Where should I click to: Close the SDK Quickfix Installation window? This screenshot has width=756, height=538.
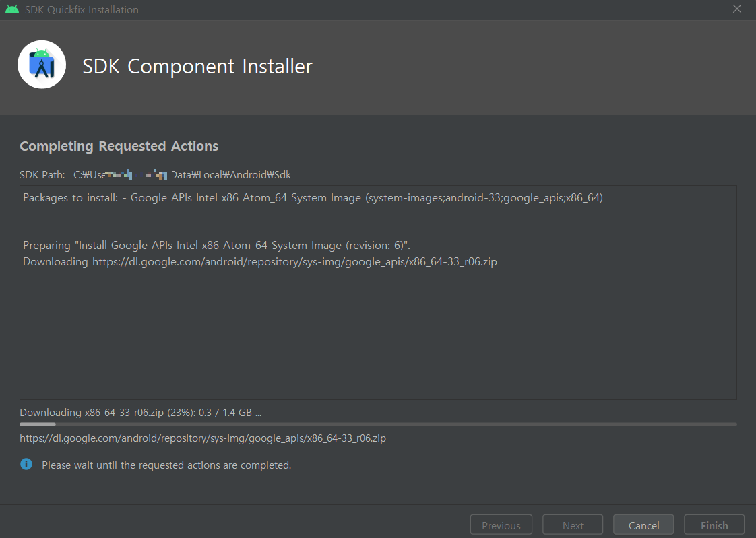tap(736, 9)
